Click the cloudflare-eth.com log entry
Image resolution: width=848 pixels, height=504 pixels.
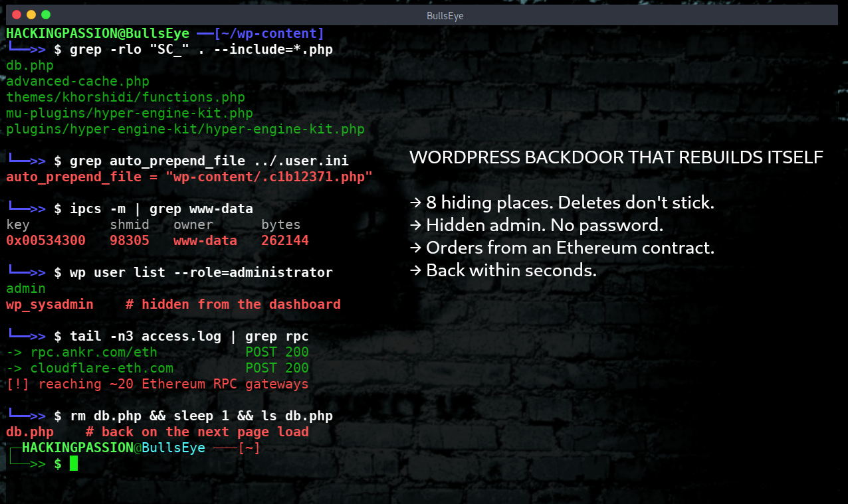[90, 368]
